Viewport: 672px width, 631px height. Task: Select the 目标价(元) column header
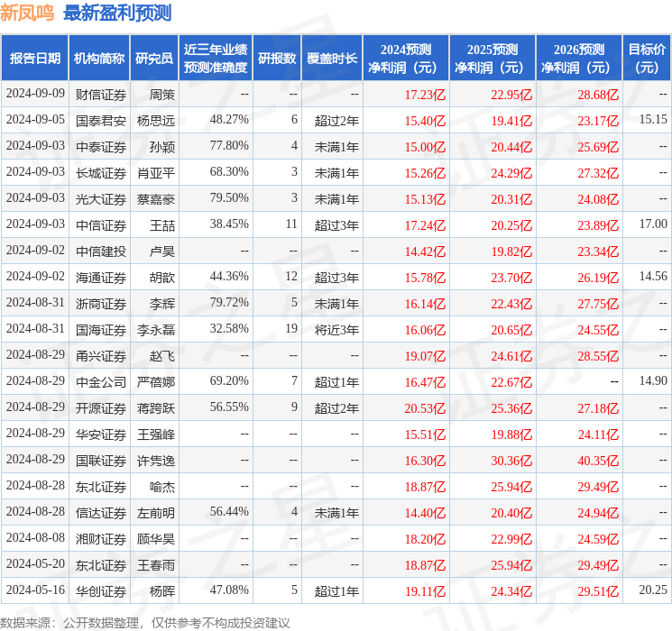click(647, 59)
